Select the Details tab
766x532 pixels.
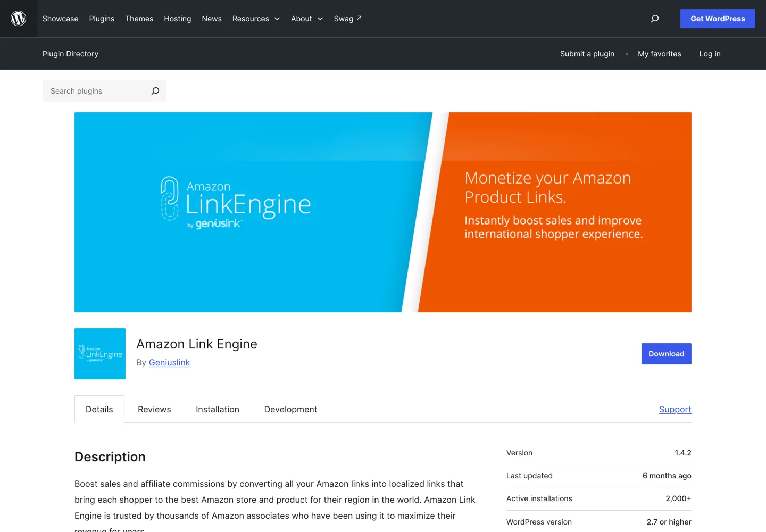point(99,409)
